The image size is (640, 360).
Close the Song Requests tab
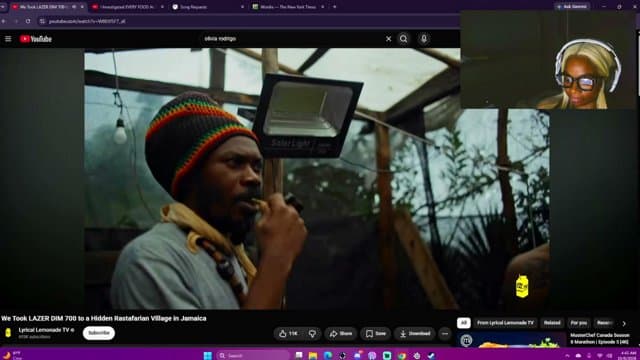(x=242, y=7)
